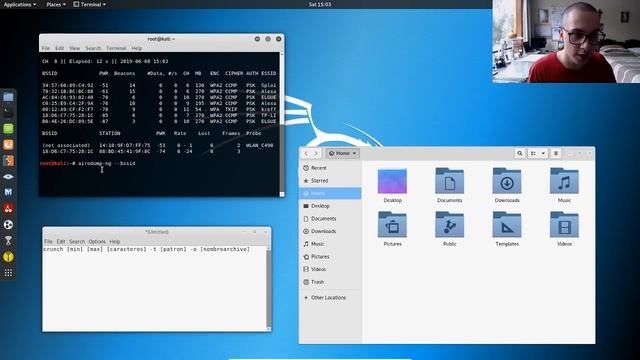Open the eye-shaped dock icon
640x360 pixels.
pos(8,176)
